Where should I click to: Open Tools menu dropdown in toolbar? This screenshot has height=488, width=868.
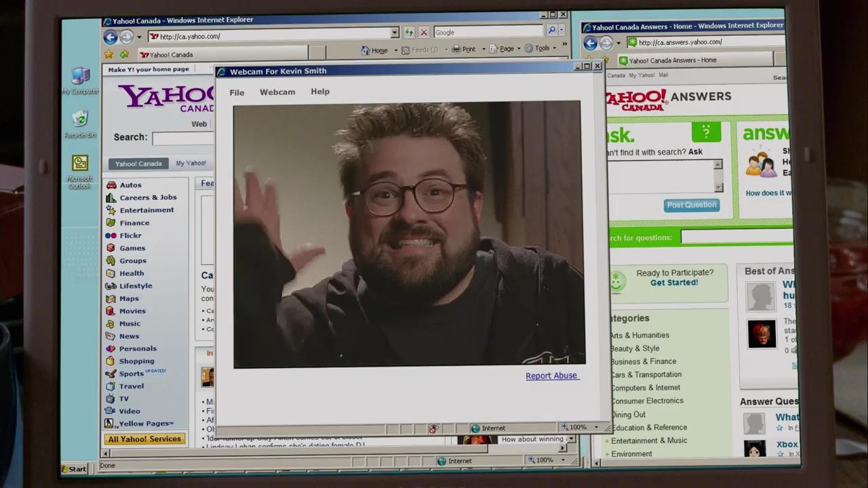click(555, 48)
